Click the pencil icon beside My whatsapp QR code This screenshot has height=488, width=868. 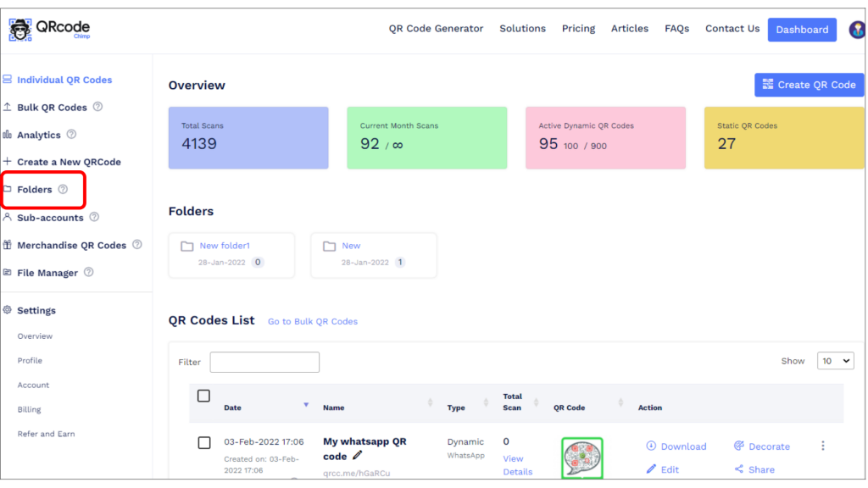point(358,455)
